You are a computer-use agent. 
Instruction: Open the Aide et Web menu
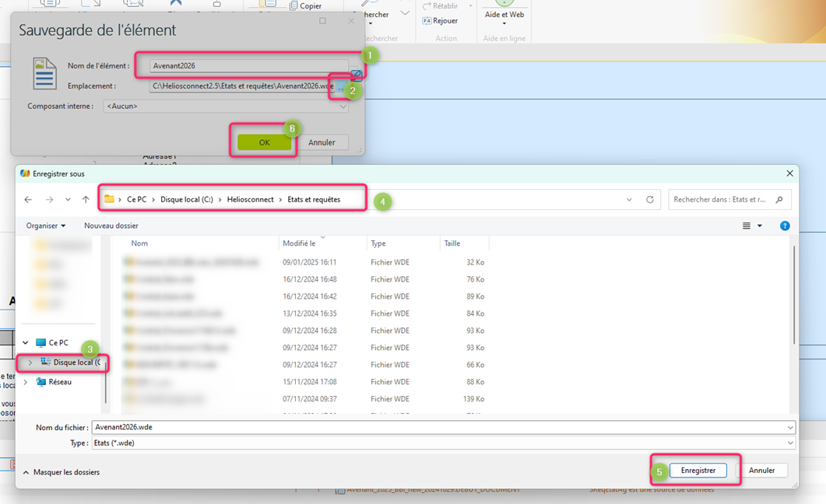(504, 15)
